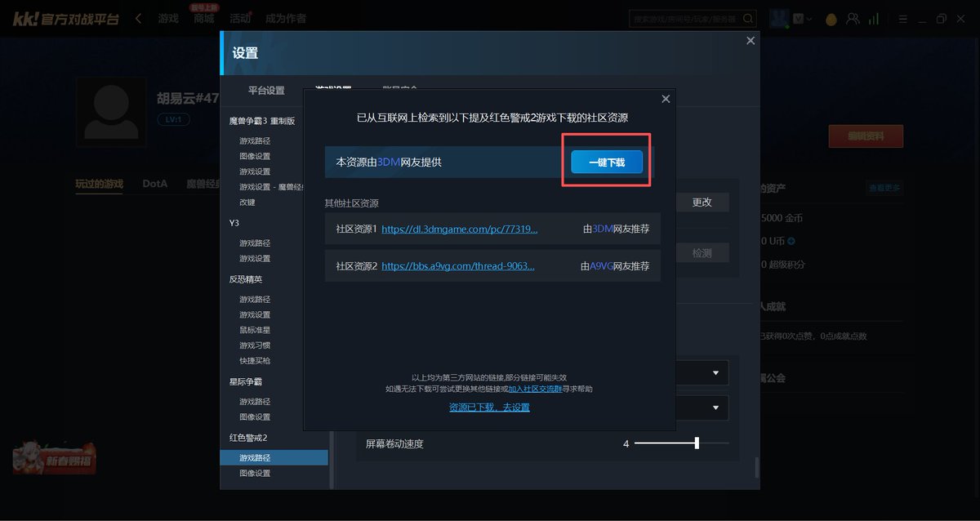
Task: Select 晨标准星 under 反恐精英
Action: (x=255, y=330)
